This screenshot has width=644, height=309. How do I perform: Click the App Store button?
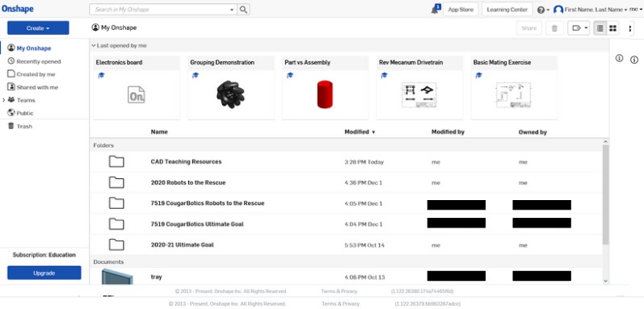click(x=461, y=10)
